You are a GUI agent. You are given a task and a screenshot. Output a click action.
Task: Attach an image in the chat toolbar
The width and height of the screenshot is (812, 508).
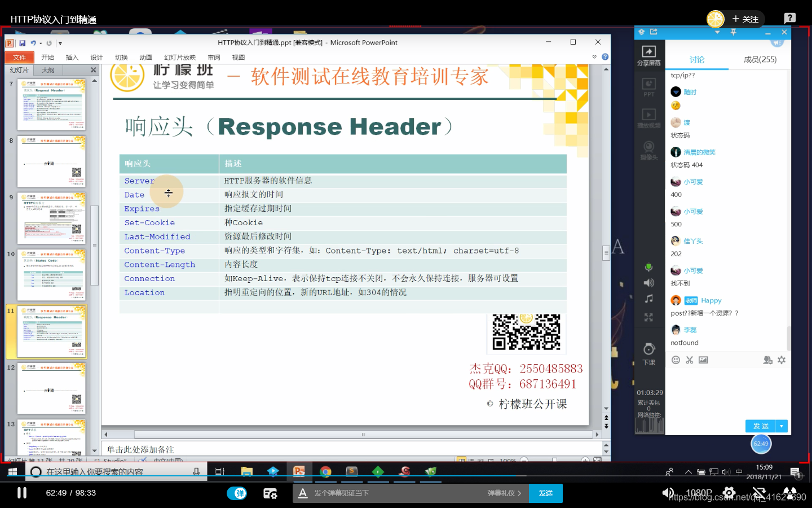coord(703,360)
